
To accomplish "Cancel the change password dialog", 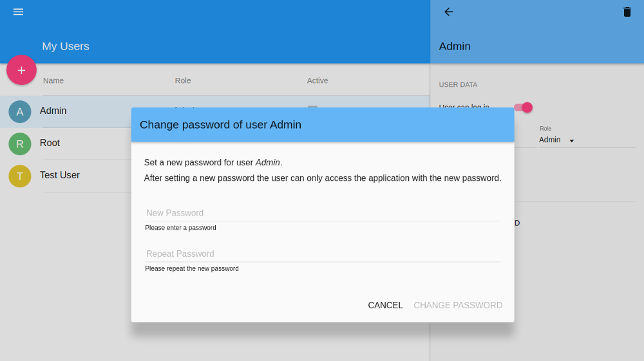I will coord(385,305).
